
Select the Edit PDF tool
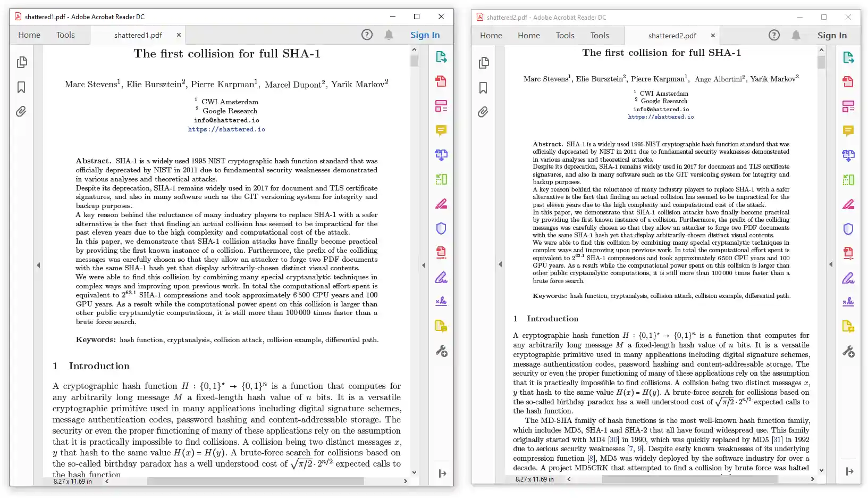pyautogui.click(x=441, y=106)
